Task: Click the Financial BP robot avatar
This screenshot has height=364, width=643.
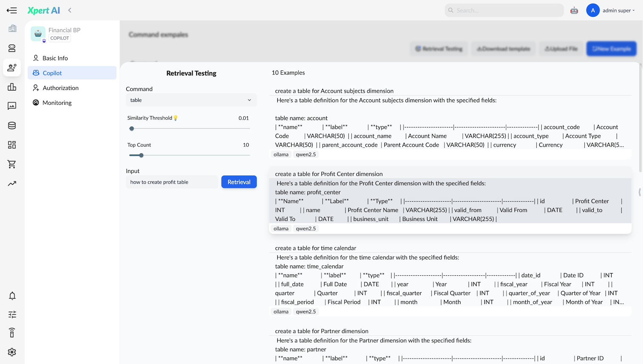Action: tap(38, 34)
